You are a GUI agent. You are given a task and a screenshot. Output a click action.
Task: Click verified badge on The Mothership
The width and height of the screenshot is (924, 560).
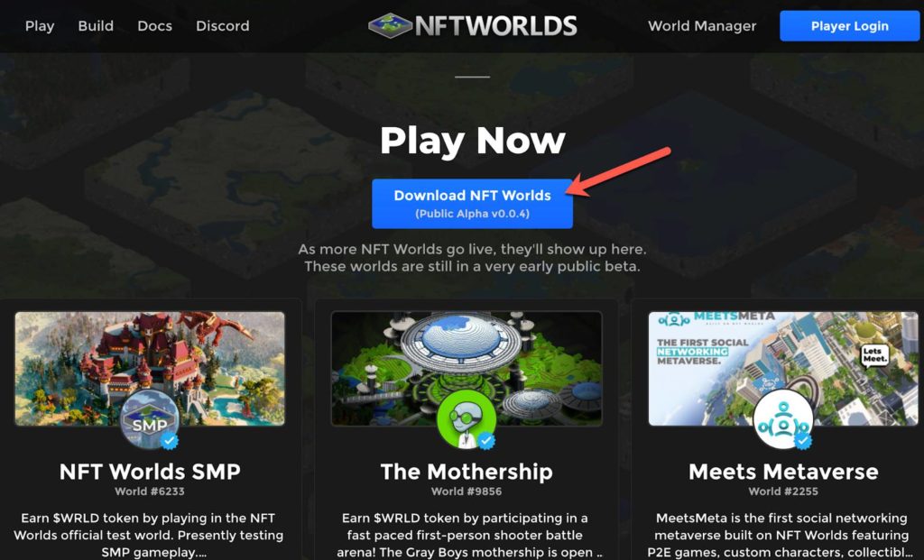486,440
